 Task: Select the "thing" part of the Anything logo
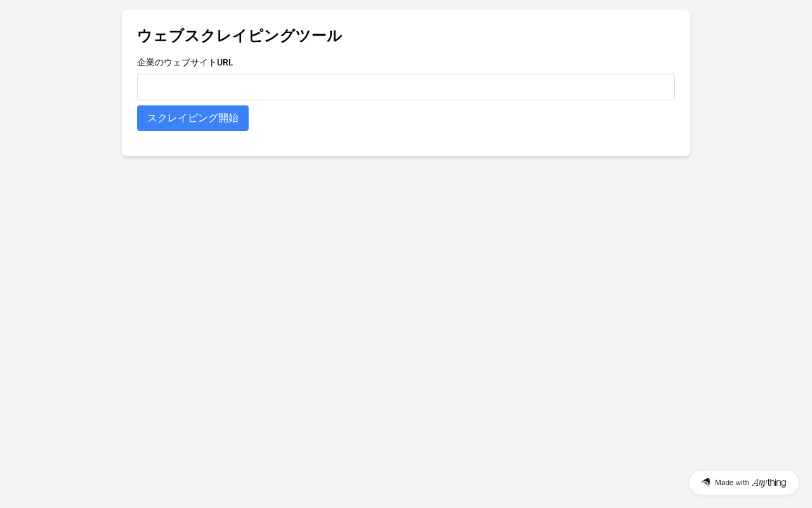pyautogui.click(x=776, y=483)
